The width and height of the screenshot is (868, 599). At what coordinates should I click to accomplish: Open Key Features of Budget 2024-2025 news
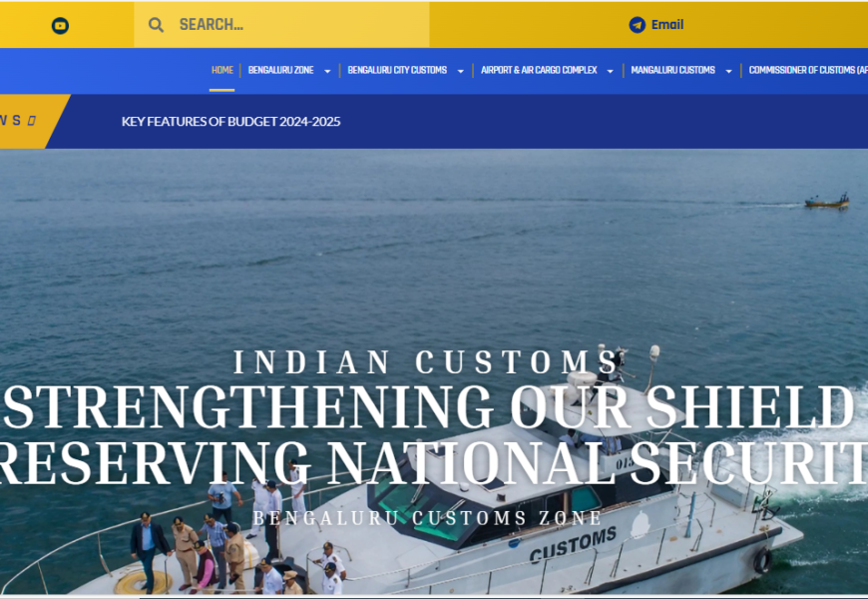(x=230, y=122)
